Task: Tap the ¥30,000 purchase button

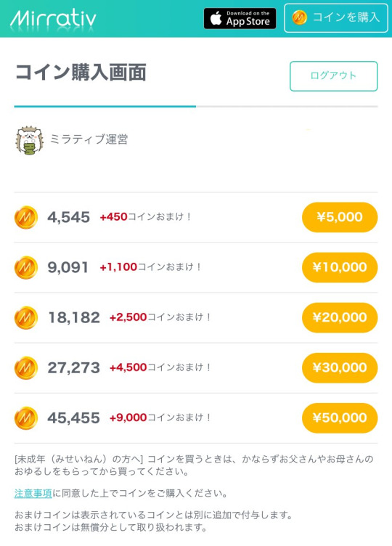Action: 340,367
